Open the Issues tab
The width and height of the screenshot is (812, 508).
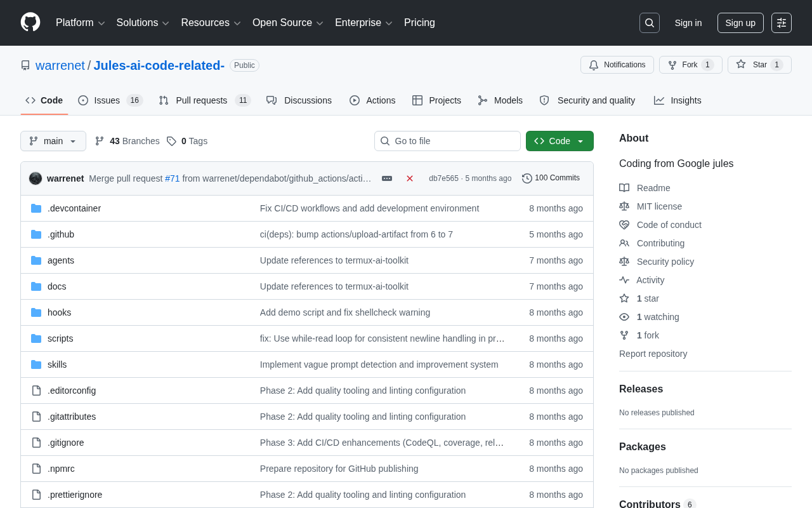pyautogui.click(x=110, y=100)
